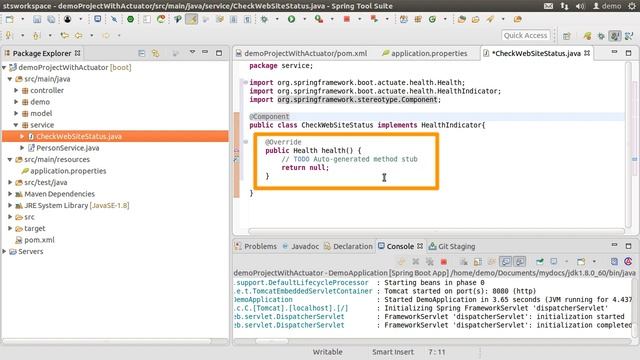Image resolution: width=640 pixels, height=360 pixels.
Task: Open the Javadoc tab
Action: click(x=301, y=247)
